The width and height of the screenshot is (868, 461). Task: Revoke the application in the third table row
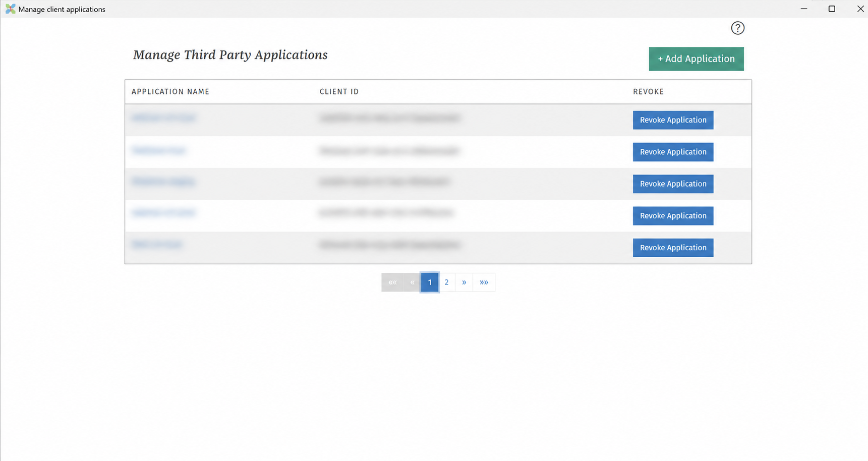(x=673, y=184)
